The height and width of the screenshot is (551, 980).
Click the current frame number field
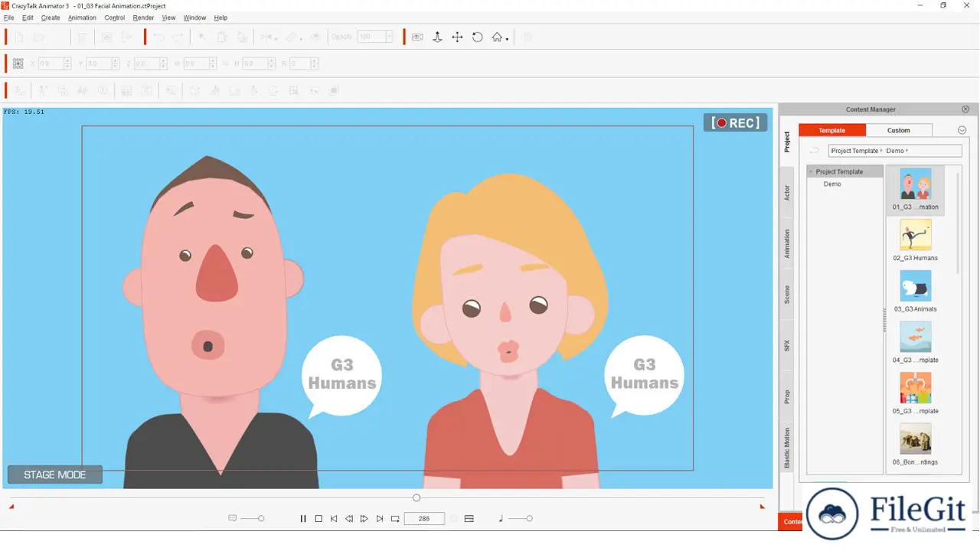(424, 518)
